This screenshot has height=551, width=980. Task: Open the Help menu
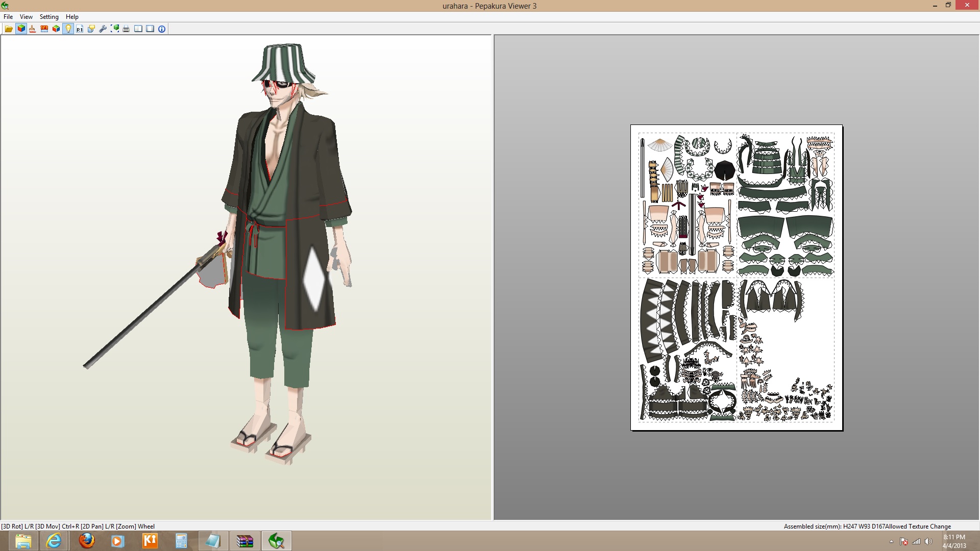pos(72,16)
